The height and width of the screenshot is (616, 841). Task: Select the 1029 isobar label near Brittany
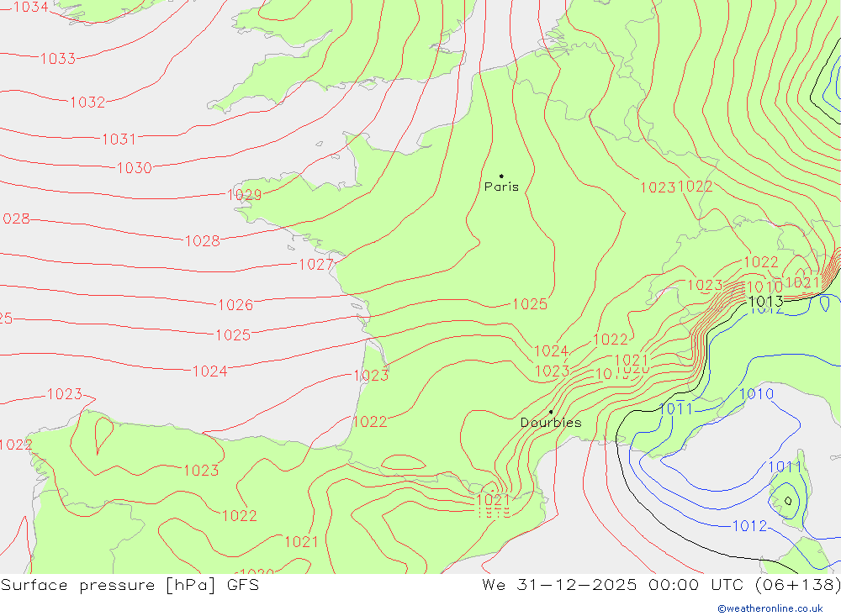coord(244,195)
